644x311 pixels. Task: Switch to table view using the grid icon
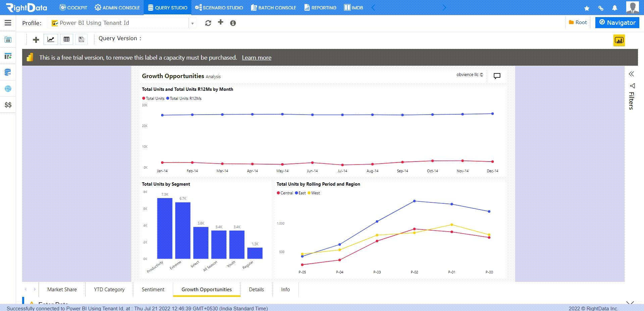point(66,39)
